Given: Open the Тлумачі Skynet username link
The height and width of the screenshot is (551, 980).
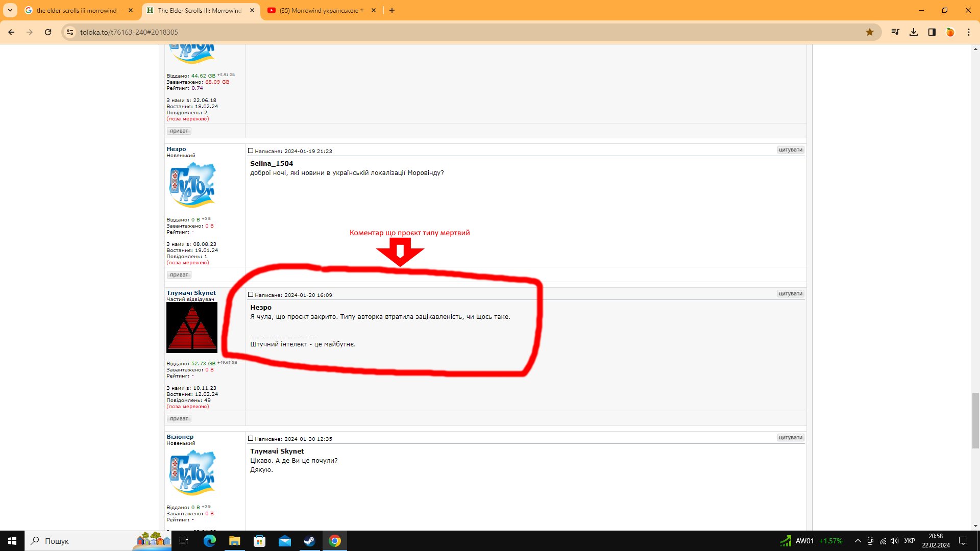Looking at the screenshot, I should (x=191, y=293).
